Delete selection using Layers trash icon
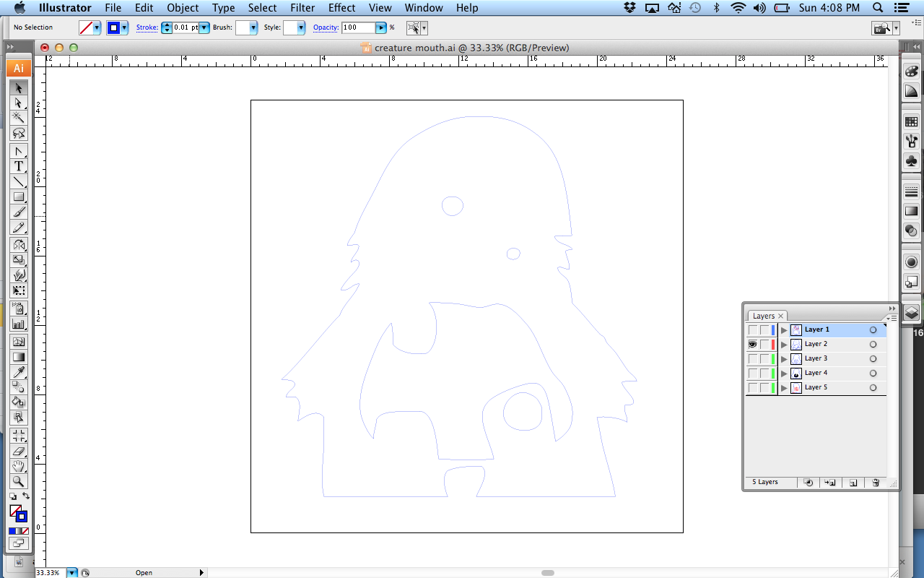 [x=876, y=483]
